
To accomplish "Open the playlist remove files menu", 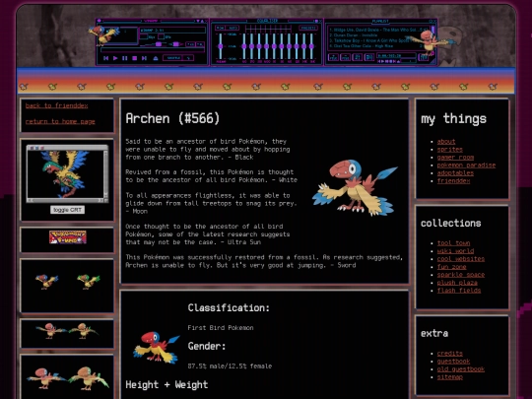I will (x=345, y=57).
